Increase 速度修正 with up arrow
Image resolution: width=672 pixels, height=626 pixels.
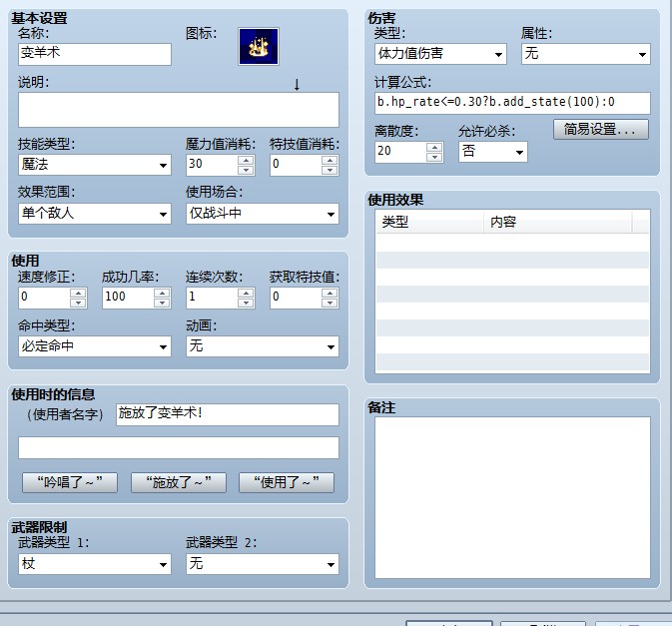pyautogui.click(x=78, y=293)
